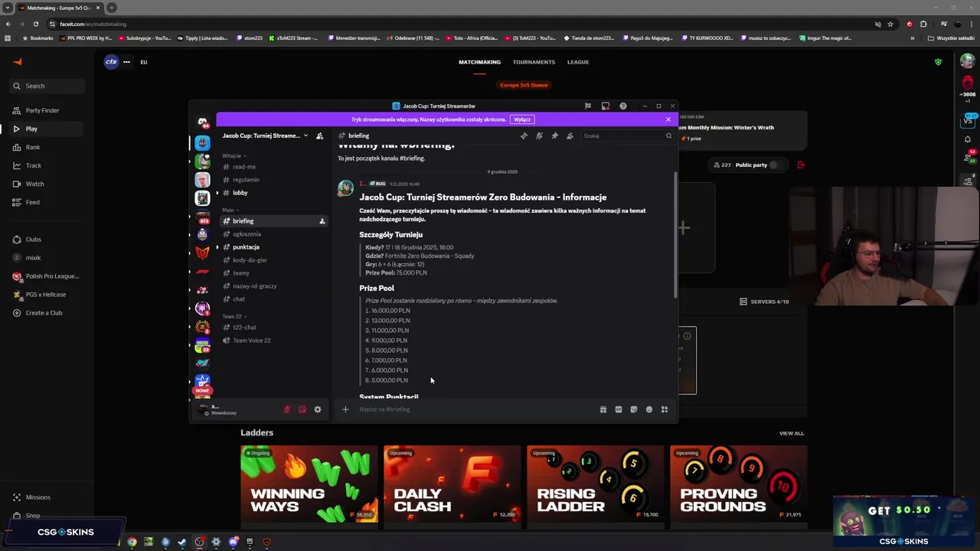Open sticker picker in message bar
Image resolution: width=980 pixels, height=551 pixels.
(634, 409)
